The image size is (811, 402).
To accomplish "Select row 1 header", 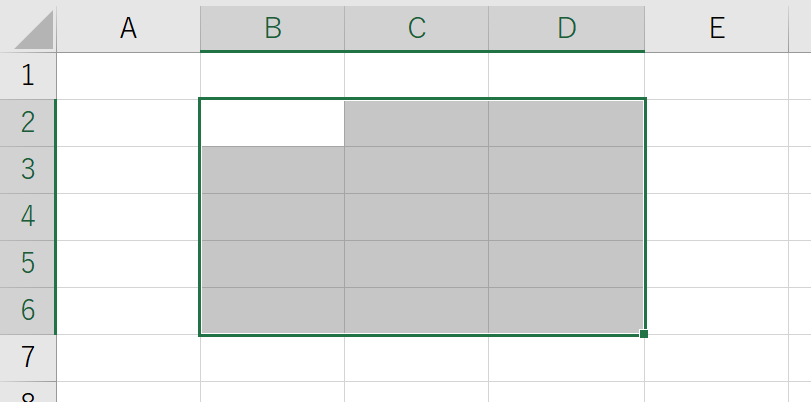I will (28, 76).
